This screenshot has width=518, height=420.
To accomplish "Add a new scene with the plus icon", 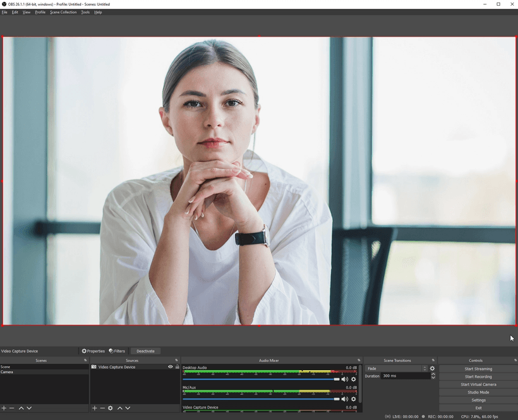I will coord(4,408).
